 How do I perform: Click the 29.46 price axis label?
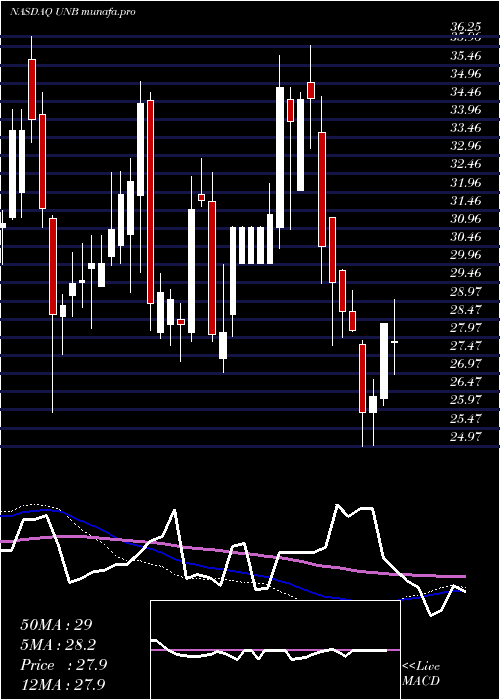tap(466, 273)
